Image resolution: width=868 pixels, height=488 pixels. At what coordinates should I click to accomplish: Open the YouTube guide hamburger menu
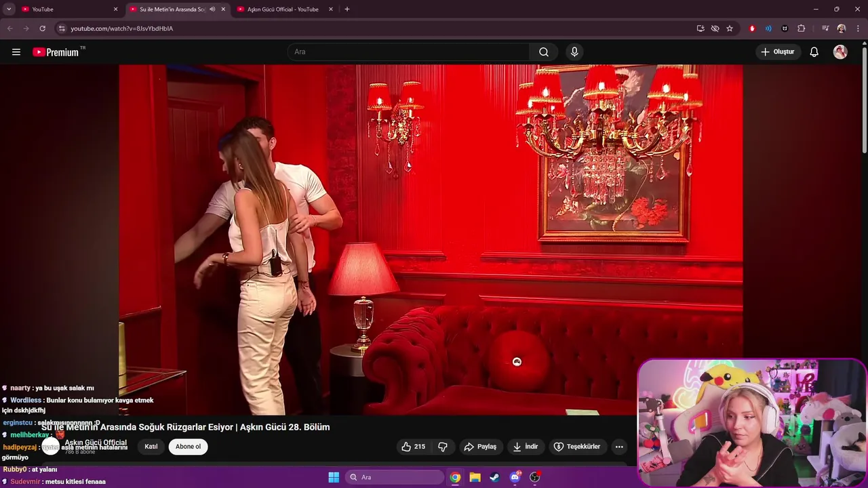click(x=16, y=52)
